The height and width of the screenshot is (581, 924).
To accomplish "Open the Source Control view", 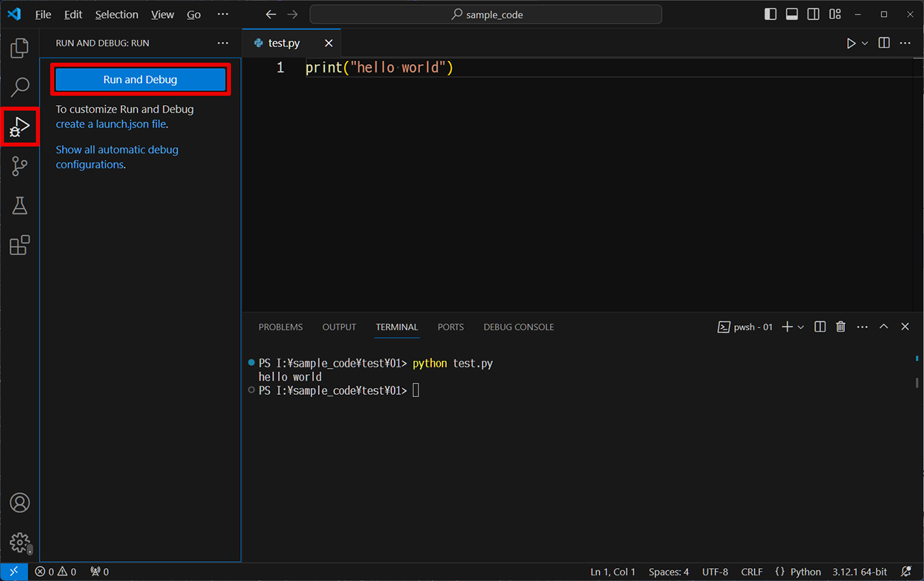I will pyautogui.click(x=19, y=166).
